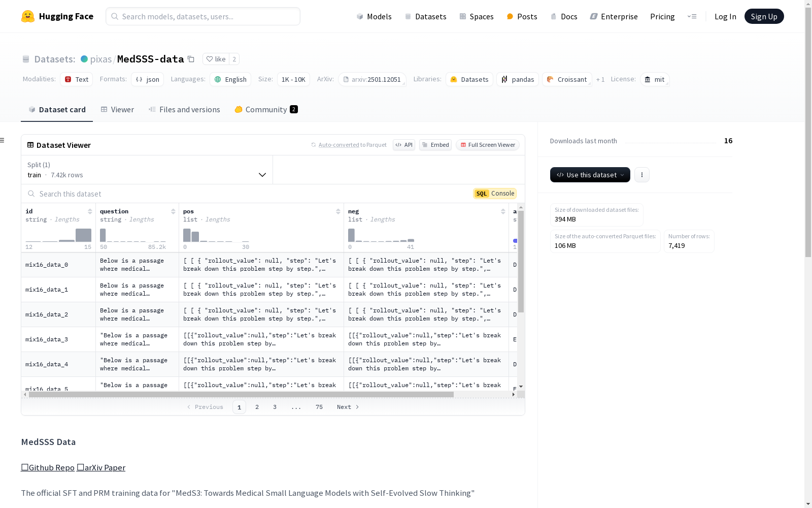
Task: Expand the Use this dataset dropdown
Action: click(x=590, y=175)
